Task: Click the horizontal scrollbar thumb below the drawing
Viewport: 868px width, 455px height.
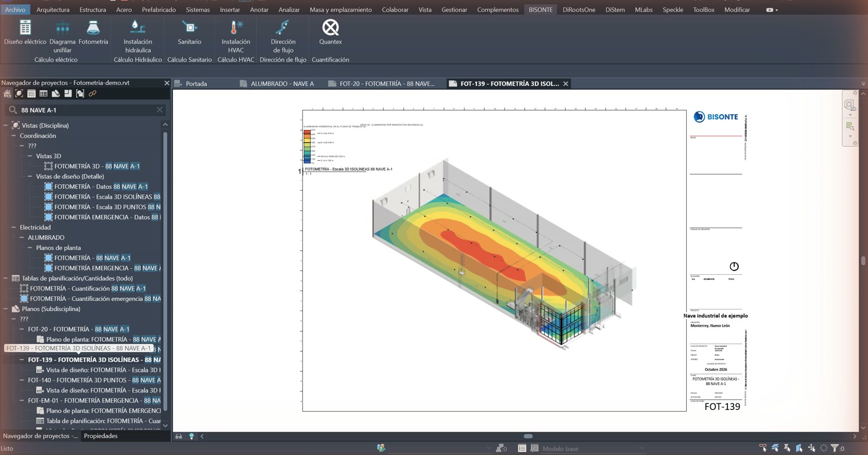Action: click(x=528, y=436)
